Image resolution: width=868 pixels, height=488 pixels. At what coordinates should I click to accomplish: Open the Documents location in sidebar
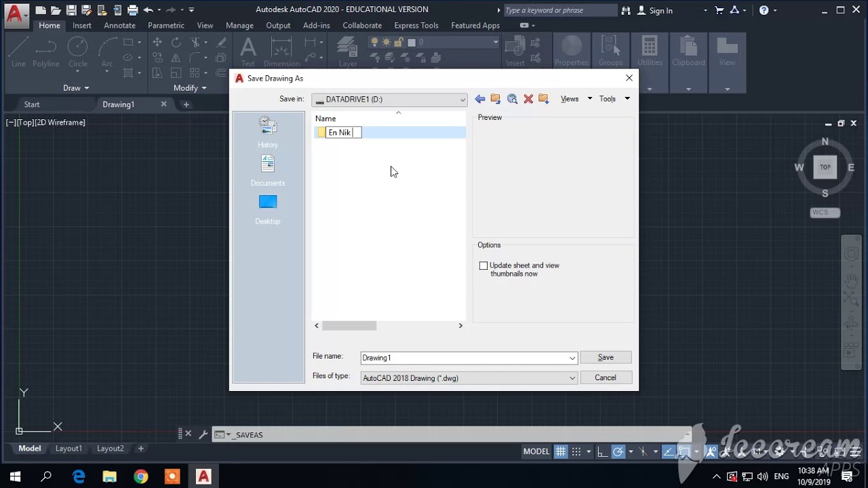(x=268, y=171)
